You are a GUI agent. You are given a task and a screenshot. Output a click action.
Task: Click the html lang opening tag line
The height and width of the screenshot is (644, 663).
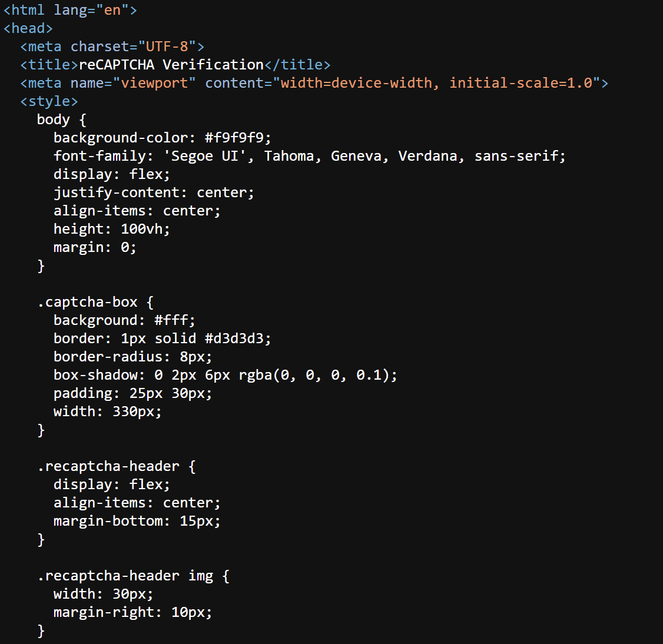(70, 10)
